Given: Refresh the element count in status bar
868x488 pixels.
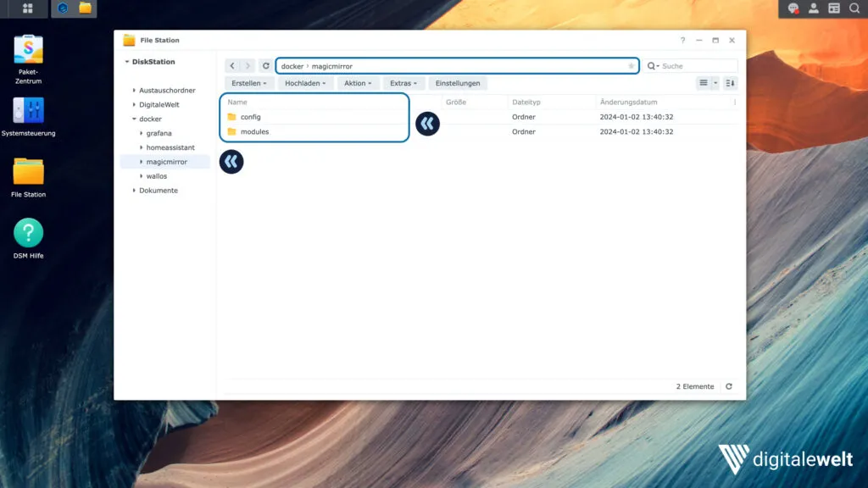Looking at the screenshot, I should [x=729, y=386].
